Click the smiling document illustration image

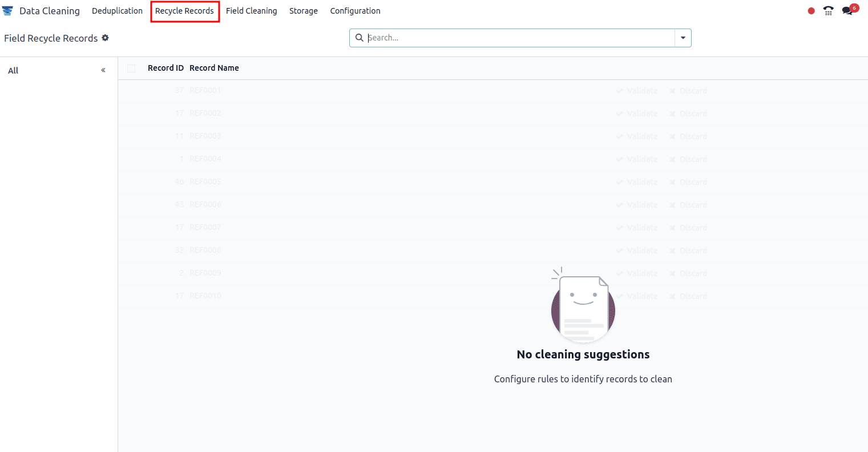point(583,306)
